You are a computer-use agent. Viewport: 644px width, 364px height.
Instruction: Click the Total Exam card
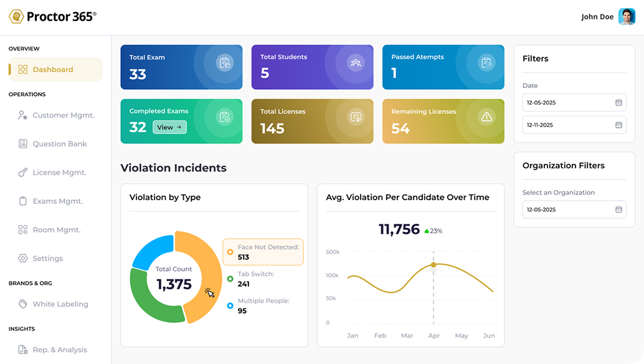click(181, 67)
